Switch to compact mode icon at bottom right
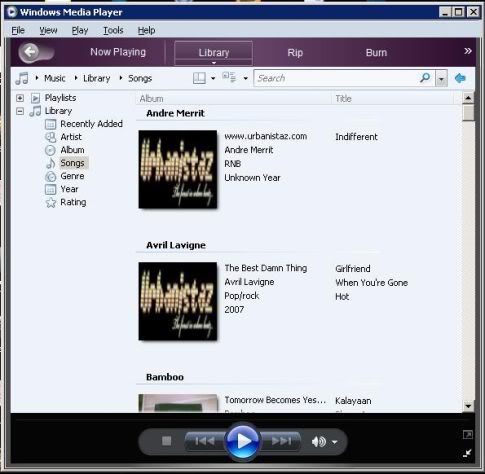 click(467, 453)
